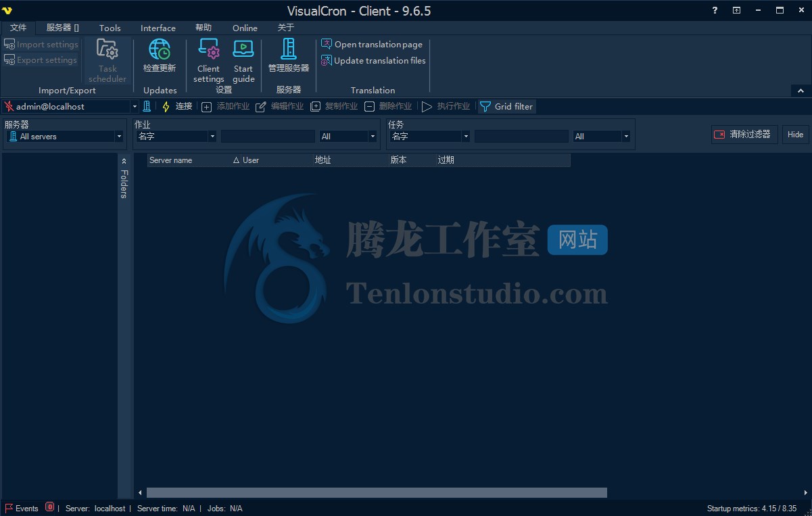The height and width of the screenshot is (516, 812).
Task: Collapse the ribbon with the chevron
Action: click(x=801, y=91)
